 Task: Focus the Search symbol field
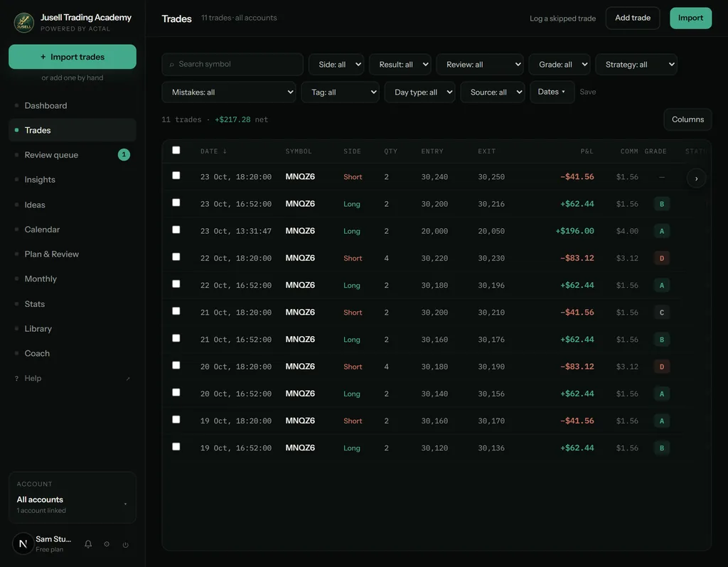232,65
